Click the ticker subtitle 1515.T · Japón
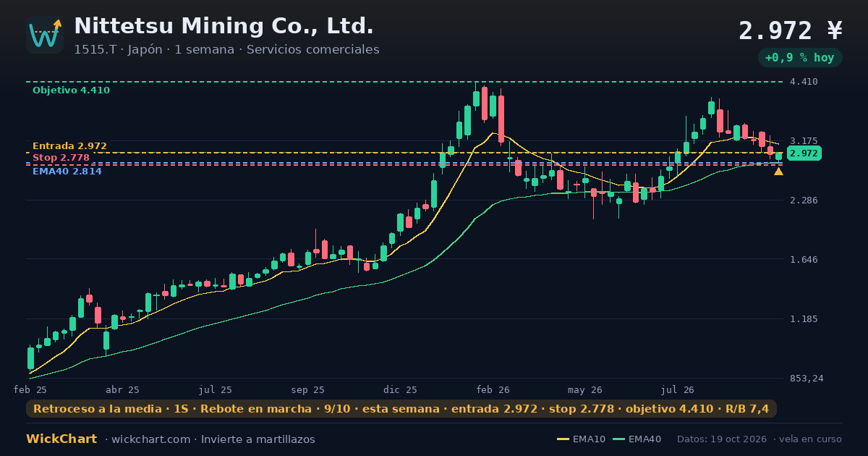The width and height of the screenshot is (868, 456). click(x=119, y=50)
